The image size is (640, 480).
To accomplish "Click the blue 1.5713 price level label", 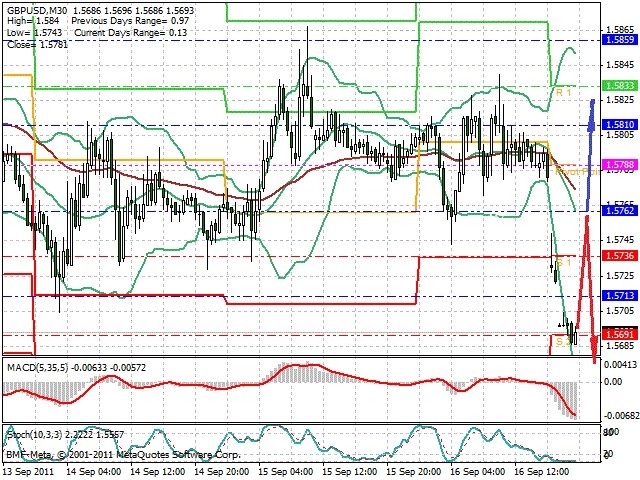I will click(x=620, y=296).
